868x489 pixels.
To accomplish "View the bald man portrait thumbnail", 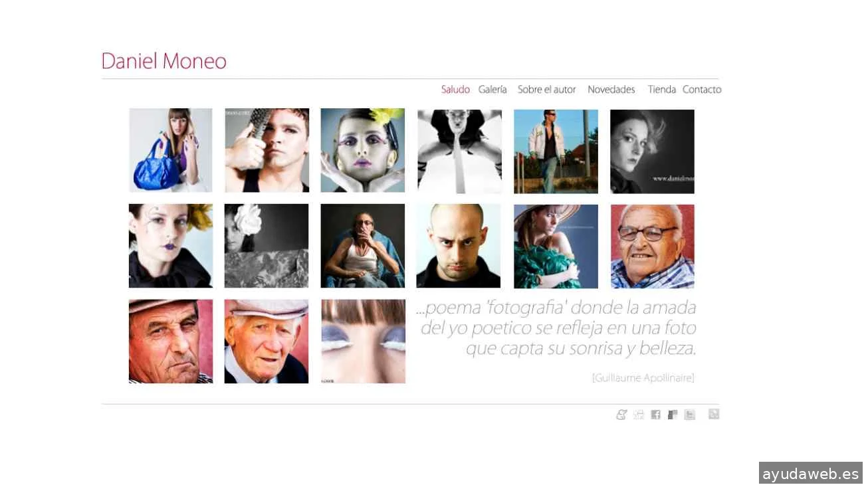I will pos(459,246).
